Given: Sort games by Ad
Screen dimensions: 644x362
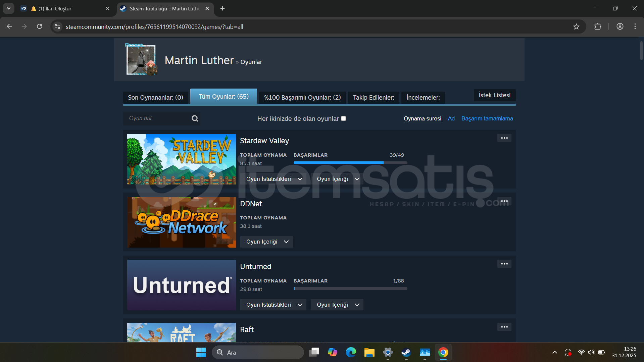Looking at the screenshot, I should (x=451, y=119).
